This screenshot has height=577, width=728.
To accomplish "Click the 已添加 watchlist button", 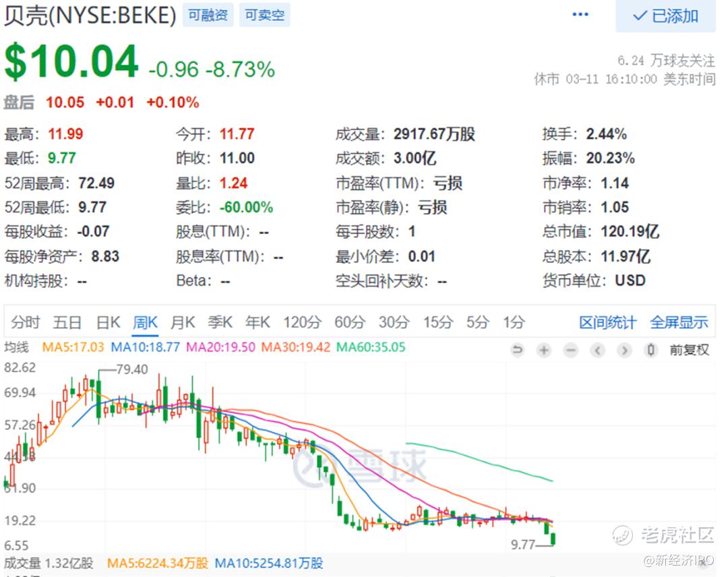I will point(665,16).
